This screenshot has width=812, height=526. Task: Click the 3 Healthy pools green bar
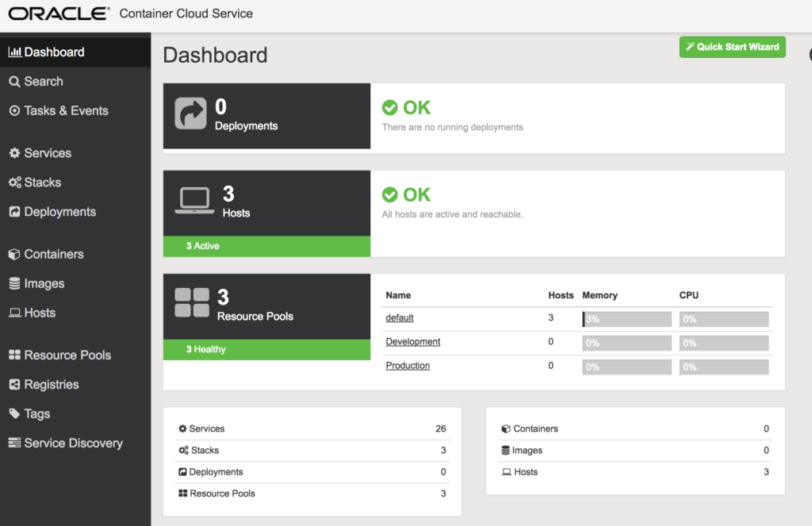click(266, 349)
